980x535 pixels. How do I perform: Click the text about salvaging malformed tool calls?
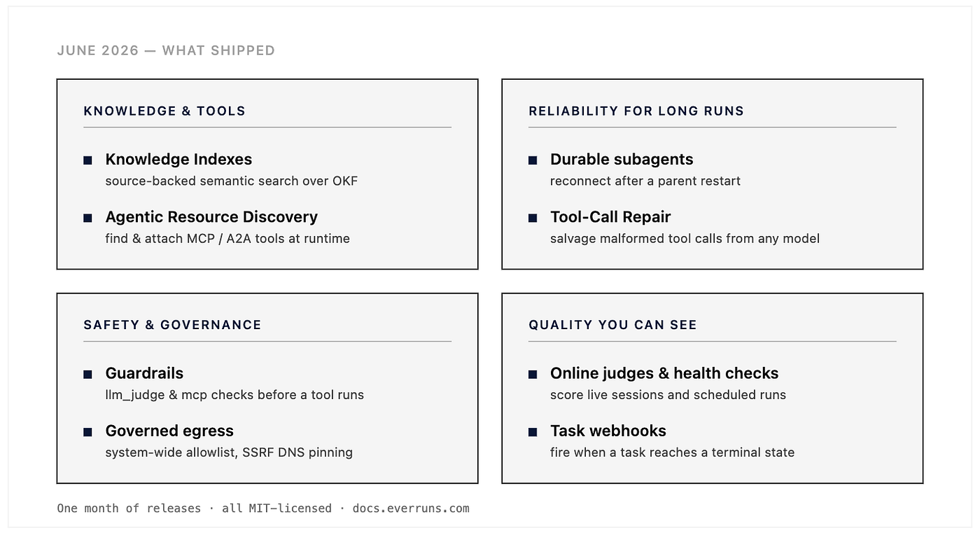click(x=685, y=239)
